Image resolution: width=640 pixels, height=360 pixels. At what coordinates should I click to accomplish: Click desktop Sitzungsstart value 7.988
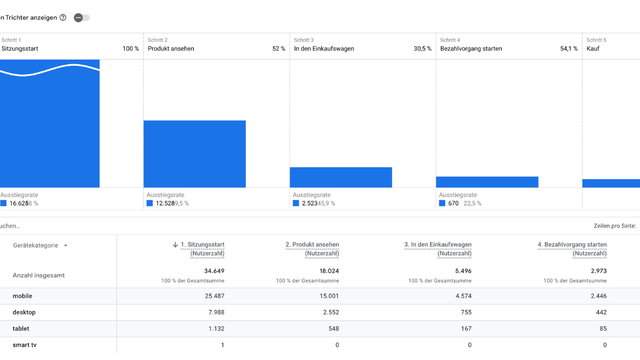coord(216,312)
